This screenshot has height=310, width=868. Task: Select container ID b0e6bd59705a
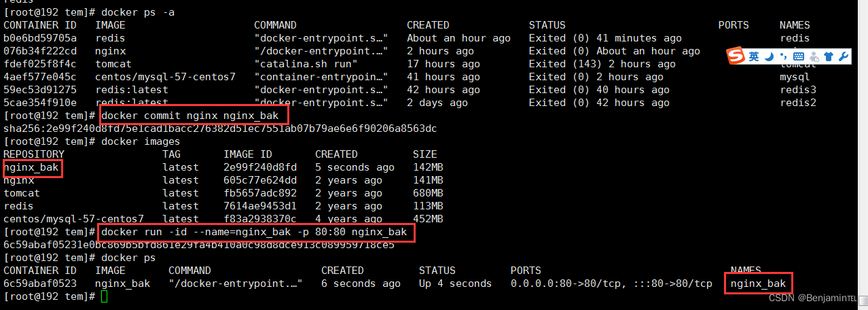[x=40, y=38]
